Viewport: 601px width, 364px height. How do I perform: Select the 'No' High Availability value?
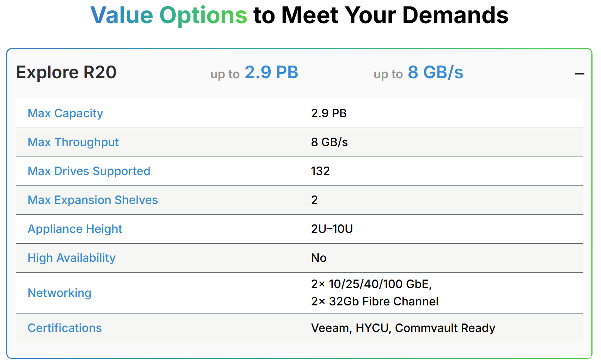(x=319, y=258)
